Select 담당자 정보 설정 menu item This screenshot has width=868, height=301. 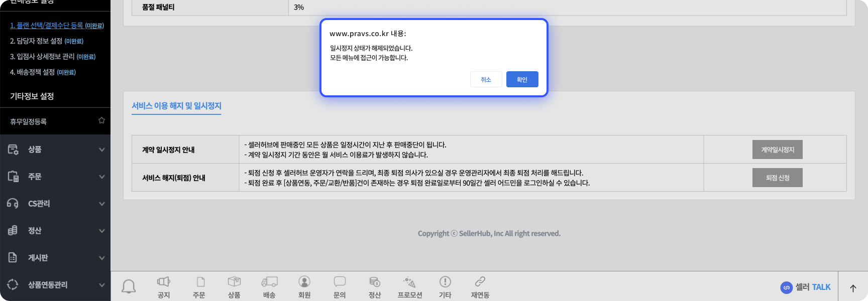pos(36,41)
